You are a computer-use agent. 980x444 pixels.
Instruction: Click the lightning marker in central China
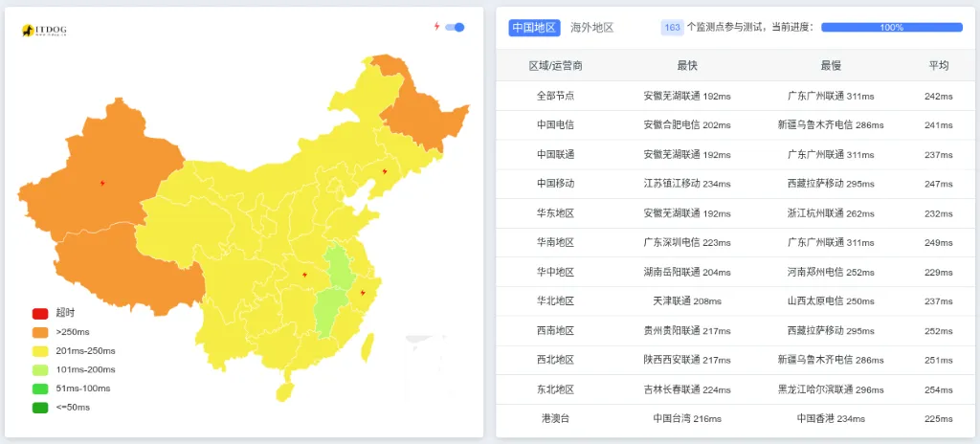coord(304,275)
